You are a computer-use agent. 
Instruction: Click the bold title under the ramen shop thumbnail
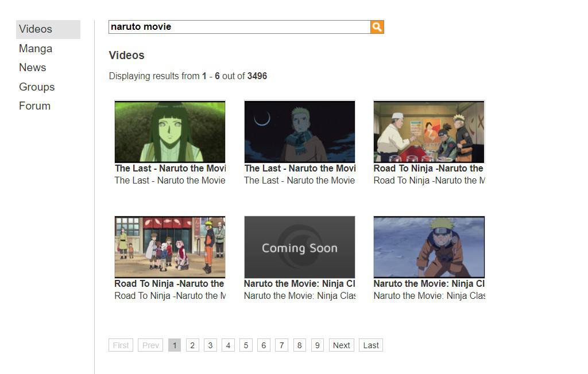click(429, 168)
